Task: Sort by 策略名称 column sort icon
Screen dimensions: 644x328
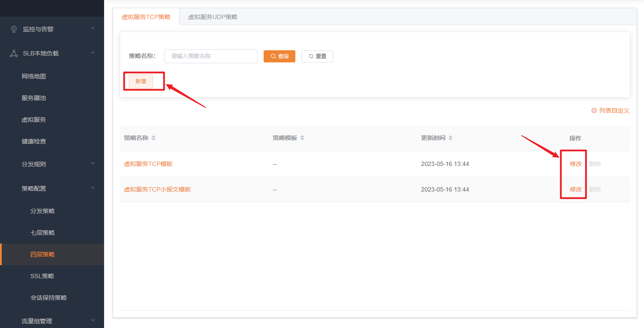Action: coord(154,138)
